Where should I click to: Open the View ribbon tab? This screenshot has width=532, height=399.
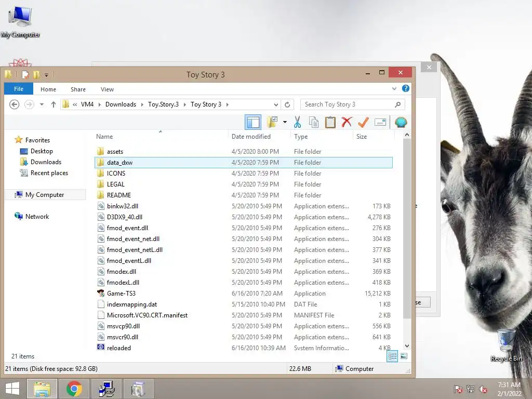[107, 89]
